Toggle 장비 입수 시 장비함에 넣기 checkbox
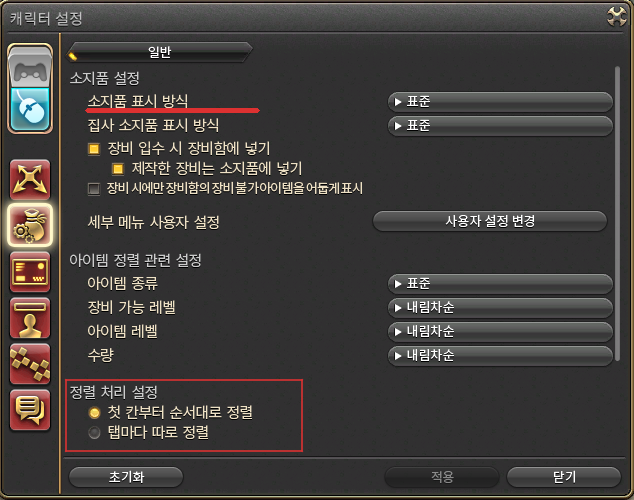 tap(94, 149)
